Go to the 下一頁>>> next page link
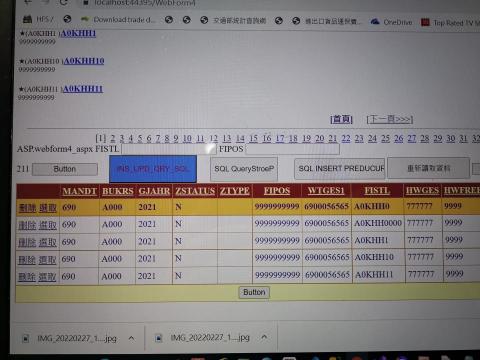480x360 pixels. tap(390, 119)
